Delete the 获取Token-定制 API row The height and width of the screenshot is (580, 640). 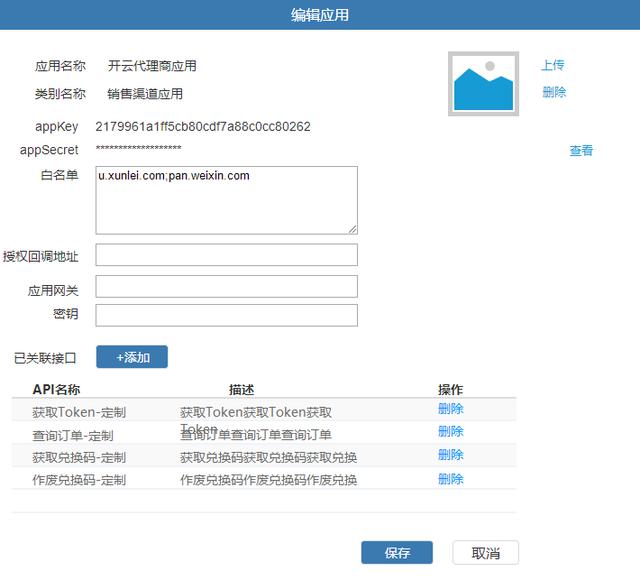click(x=451, y=409)
